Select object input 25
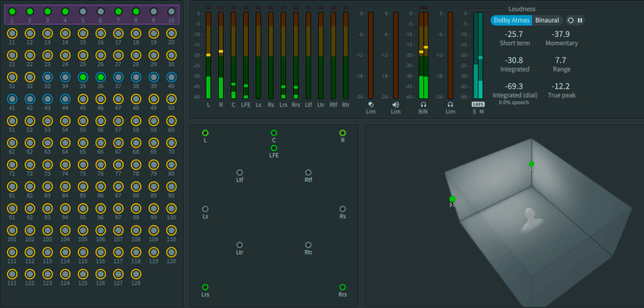This screenshot has width=644, height=308. [83, 55]
